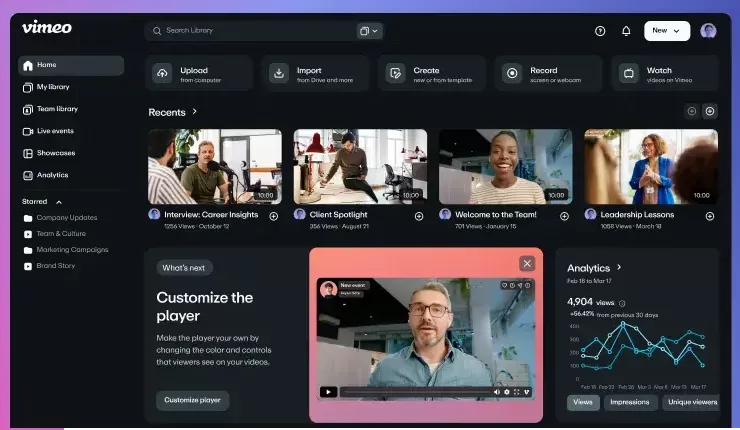
Task: Open Team & Culture starred item
Action: click(x=55, y=234)
